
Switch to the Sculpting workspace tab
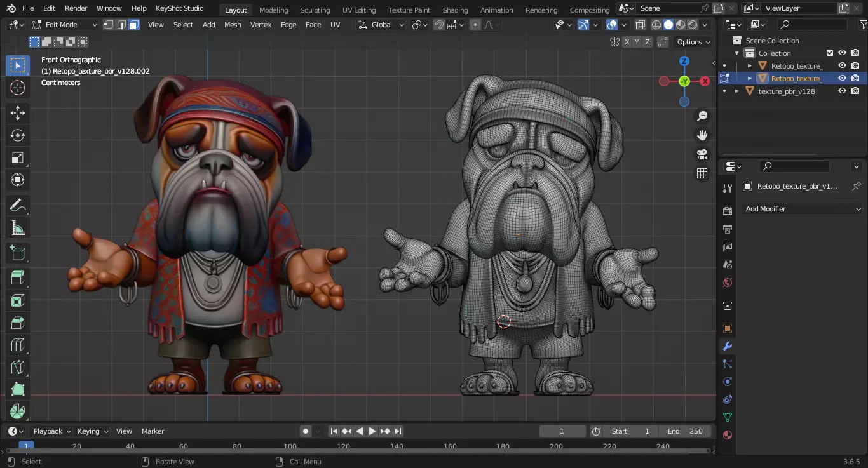[315, 10]
